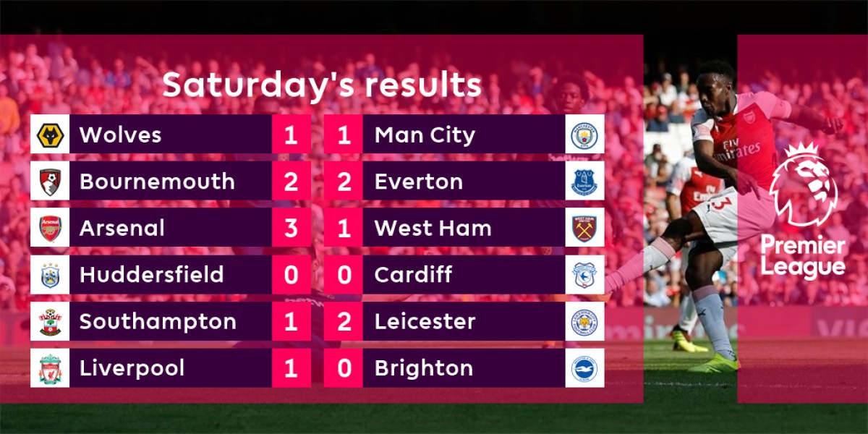Viewport: 868px width, 434px height.
Task: Click Everton's score of 2
Action: pos(344,182)
